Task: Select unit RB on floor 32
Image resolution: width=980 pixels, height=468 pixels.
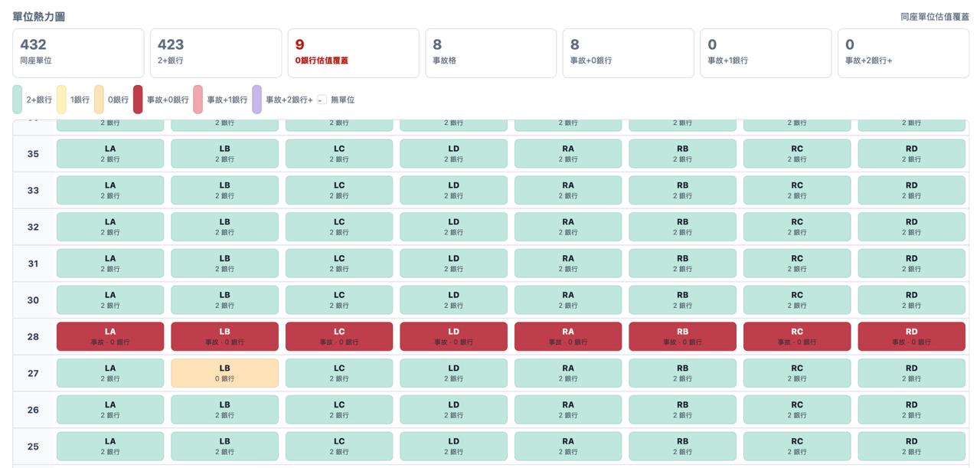Action: tap(682, 227)
